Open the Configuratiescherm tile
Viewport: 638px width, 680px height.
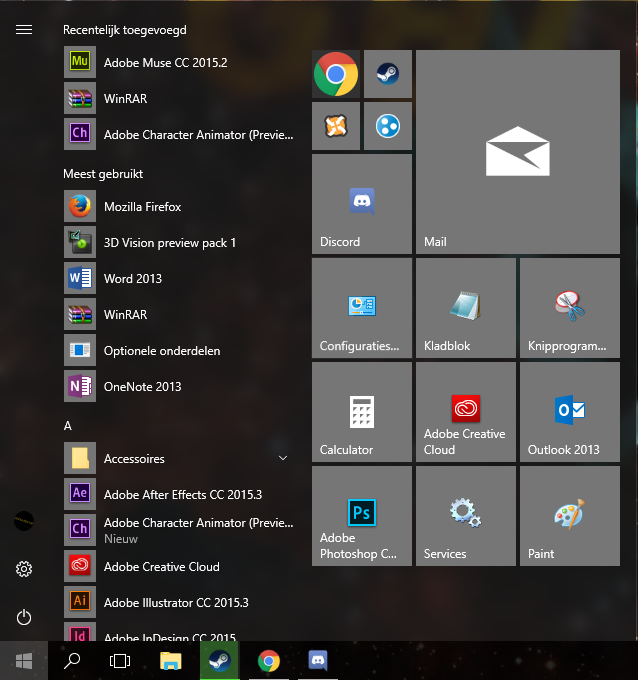click(x=362, y=308)
